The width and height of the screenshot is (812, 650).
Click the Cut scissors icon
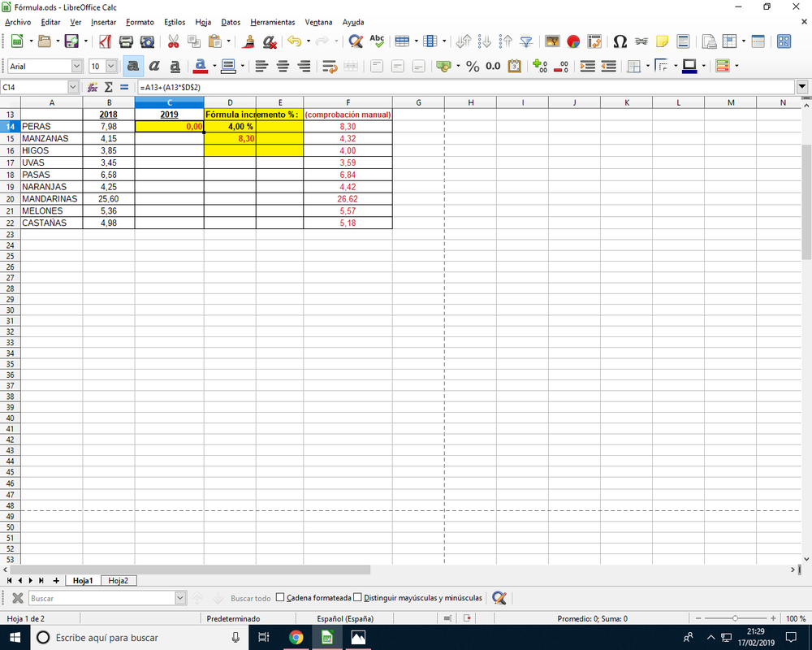tap(173, 41)
